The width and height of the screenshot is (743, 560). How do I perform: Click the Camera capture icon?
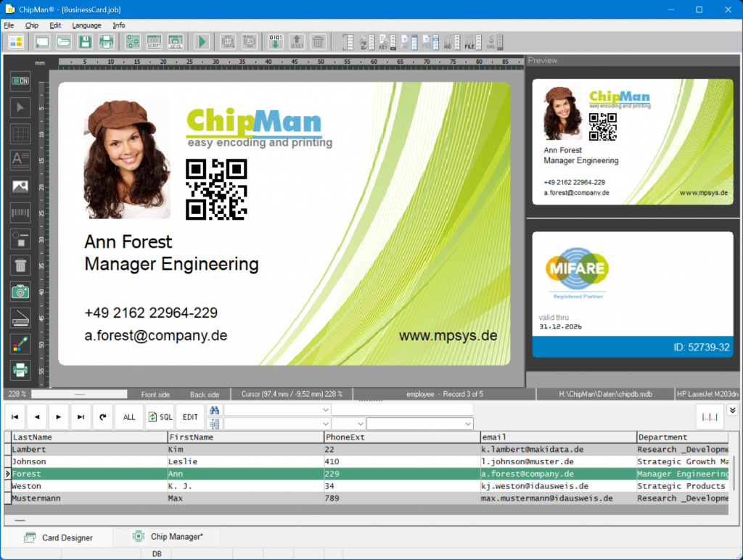coord(20,292)
